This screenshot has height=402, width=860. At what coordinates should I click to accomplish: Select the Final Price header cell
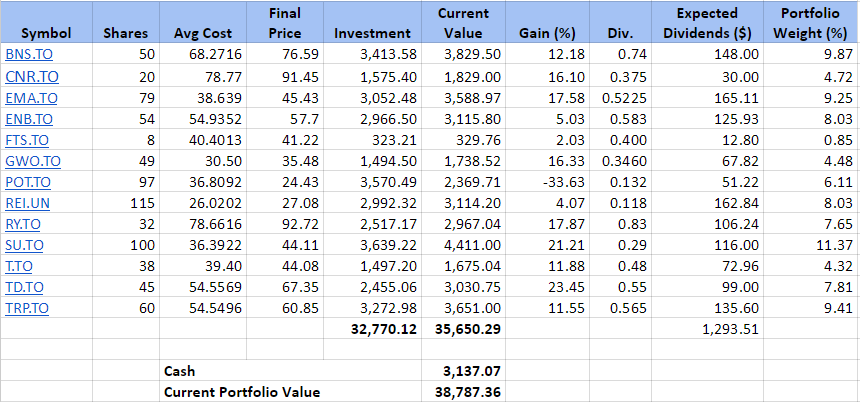point(285,23)
